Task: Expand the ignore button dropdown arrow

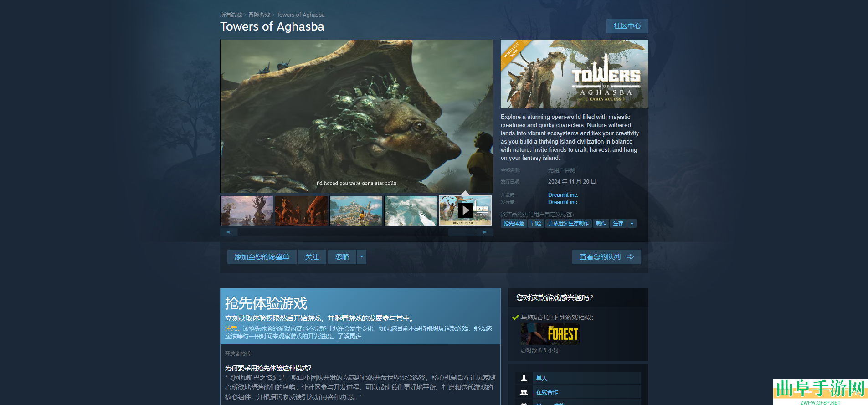Action: pyautogui.click(x=361, y=257)
